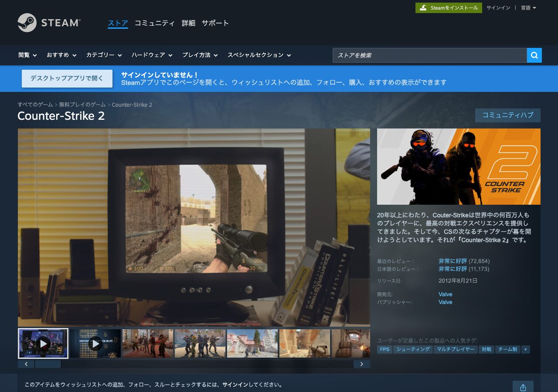Select the コミュニティ tab

(x=154, y=23)
